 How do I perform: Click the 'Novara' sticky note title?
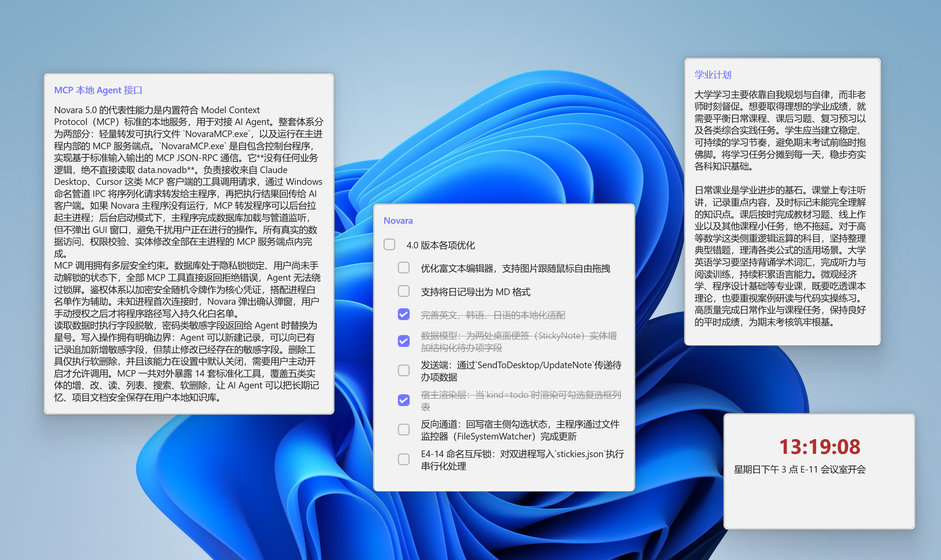coord(398,220)
